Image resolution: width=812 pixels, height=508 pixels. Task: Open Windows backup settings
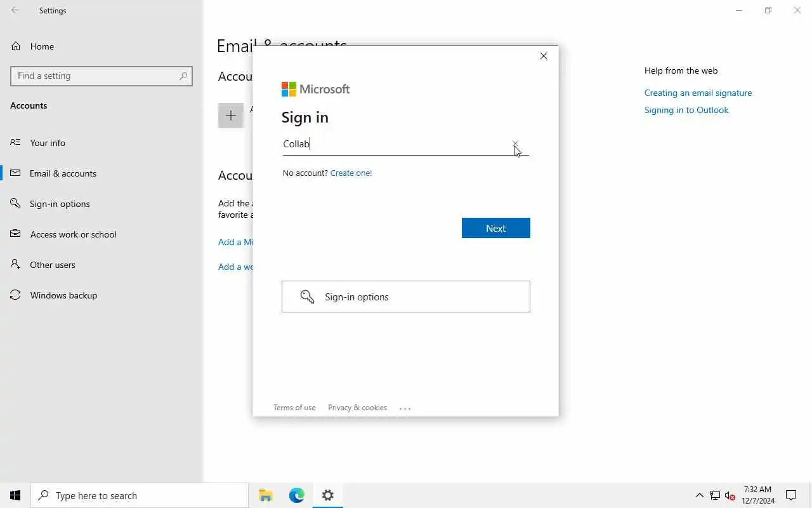pos(101,295)
